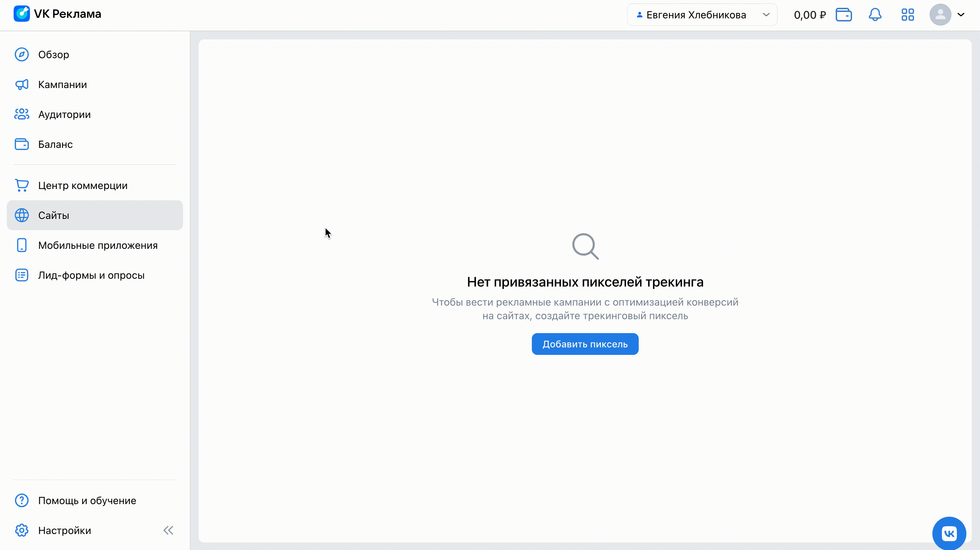The image size is (980, 550).
Task: Click the VK Реклама logo icon
Action: [x=22, y=14]
